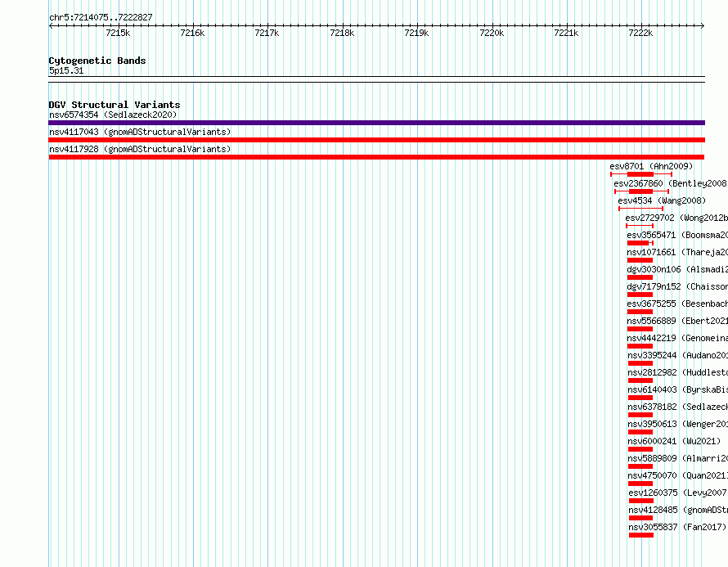Click the 7222k ruler tick label
Screen dimensions: 728x567
[640, 33]
